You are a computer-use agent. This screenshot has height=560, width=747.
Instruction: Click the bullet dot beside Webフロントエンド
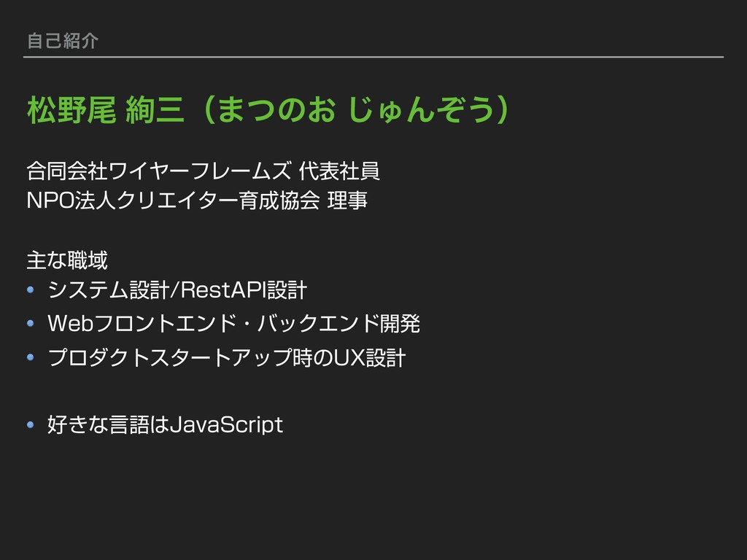click(x=31, y=323)
